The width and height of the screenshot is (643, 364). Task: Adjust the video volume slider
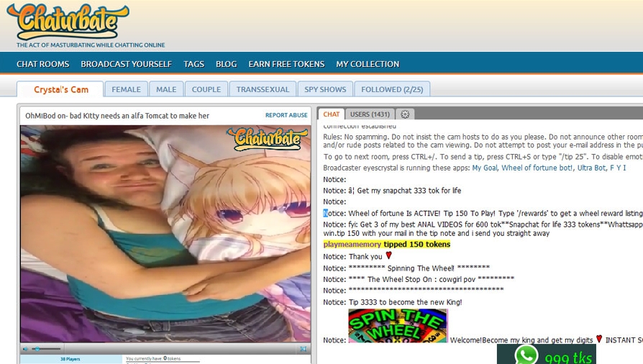point(47,349)
